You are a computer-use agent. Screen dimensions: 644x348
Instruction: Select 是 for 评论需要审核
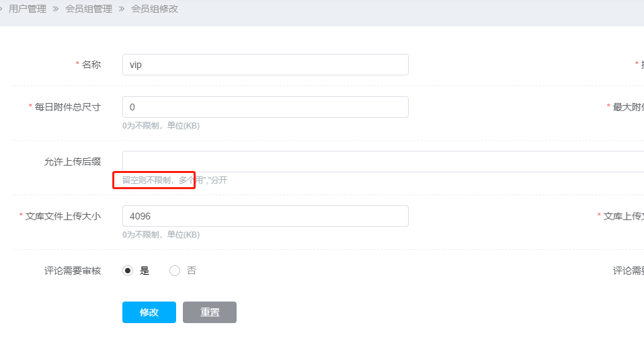pyautogui.click(x=128, y=271)
